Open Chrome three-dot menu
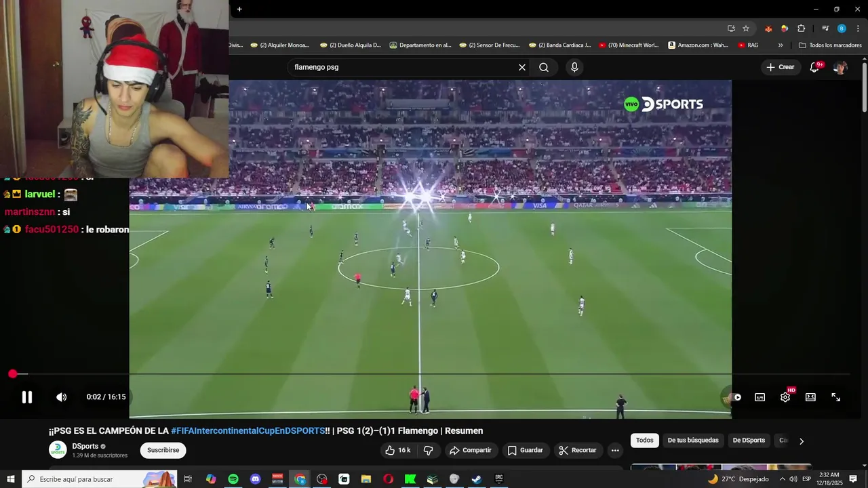This screenshot has width=868, height=488. 859,28
